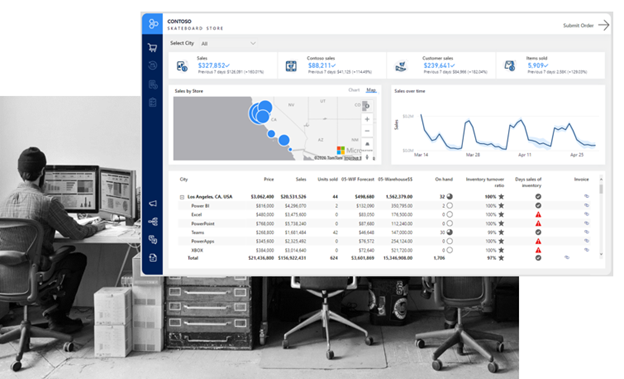Click the invoice link icon for Power BI row
This screenshot has height=379, width=624.
(586, 205)
